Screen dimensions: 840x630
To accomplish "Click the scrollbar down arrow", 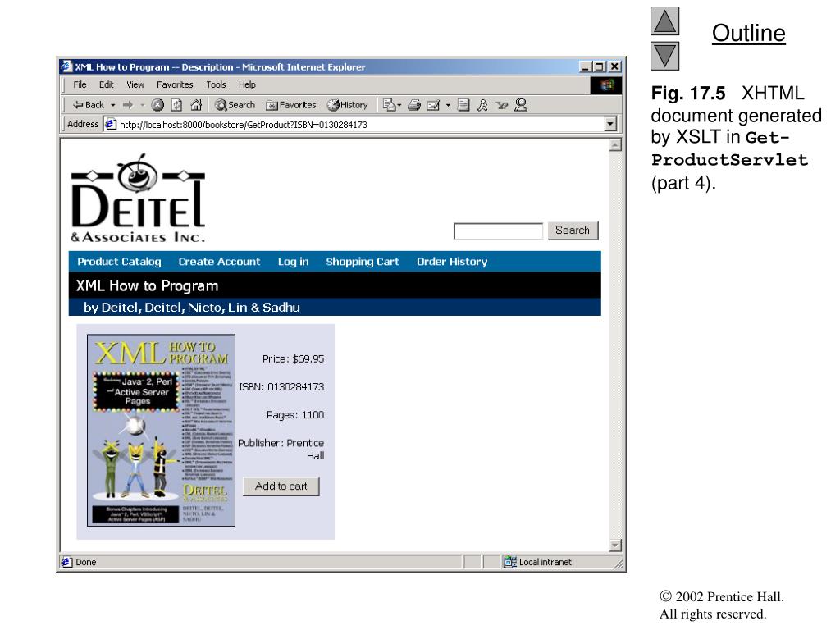I will pyautogui.click(x=615, y=546).
